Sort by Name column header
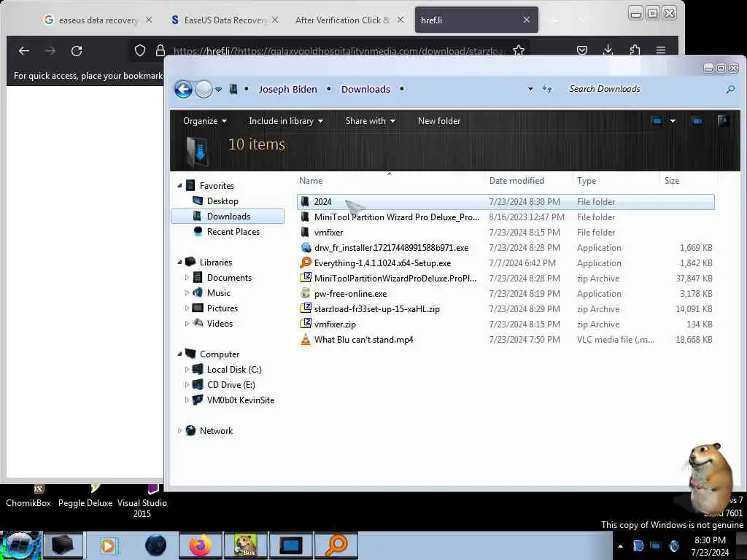 point(311,181)
